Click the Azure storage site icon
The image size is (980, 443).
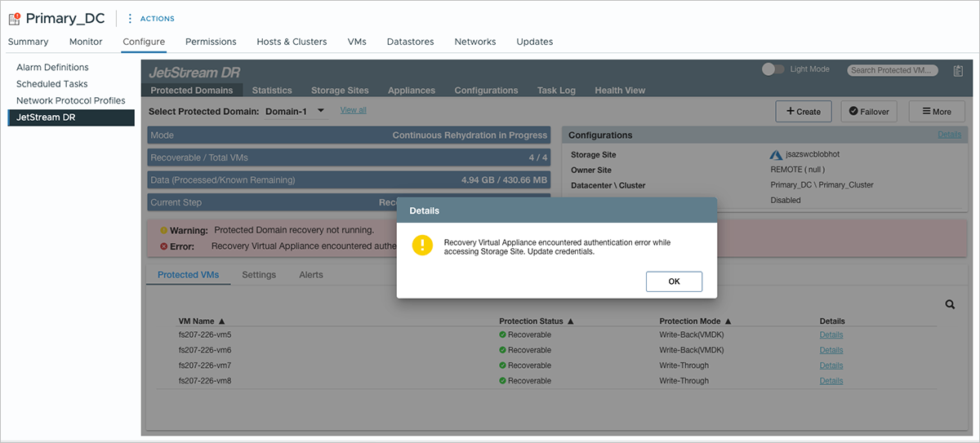tap(776, 155)
